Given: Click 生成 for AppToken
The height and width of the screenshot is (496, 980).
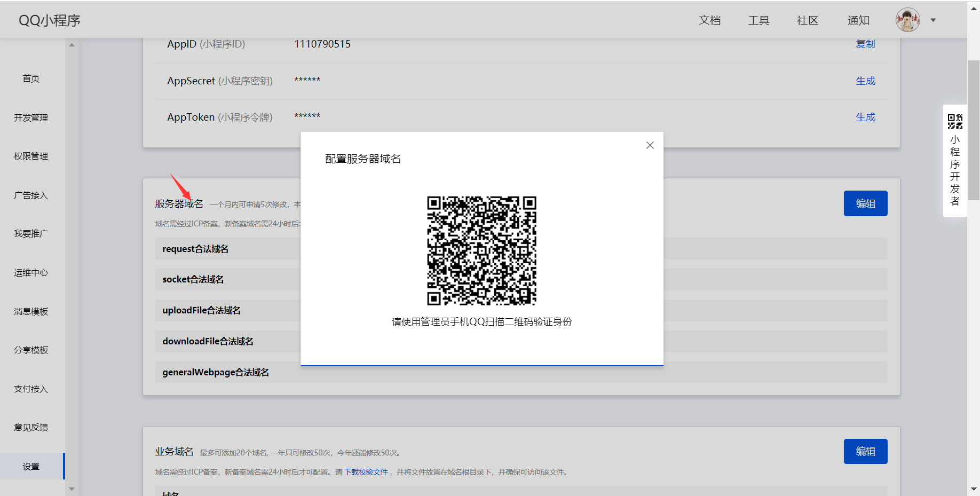Looking at the screenshot, I should [x=865, y=117].
